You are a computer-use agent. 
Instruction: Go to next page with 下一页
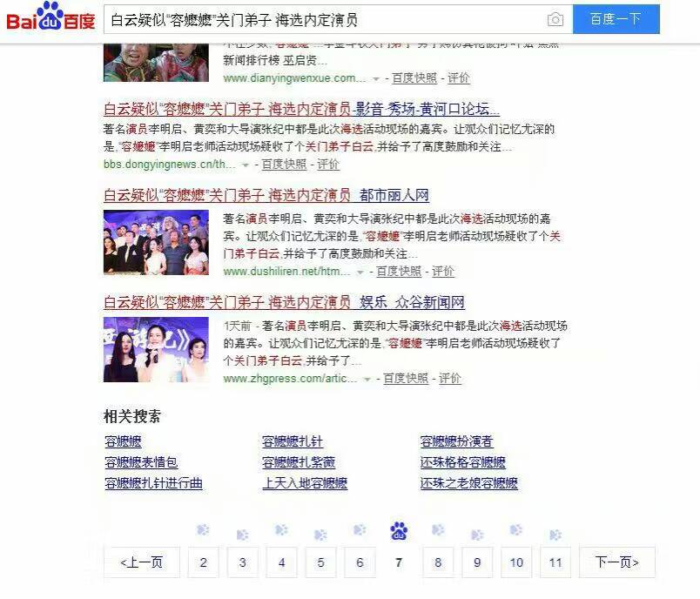617,562
